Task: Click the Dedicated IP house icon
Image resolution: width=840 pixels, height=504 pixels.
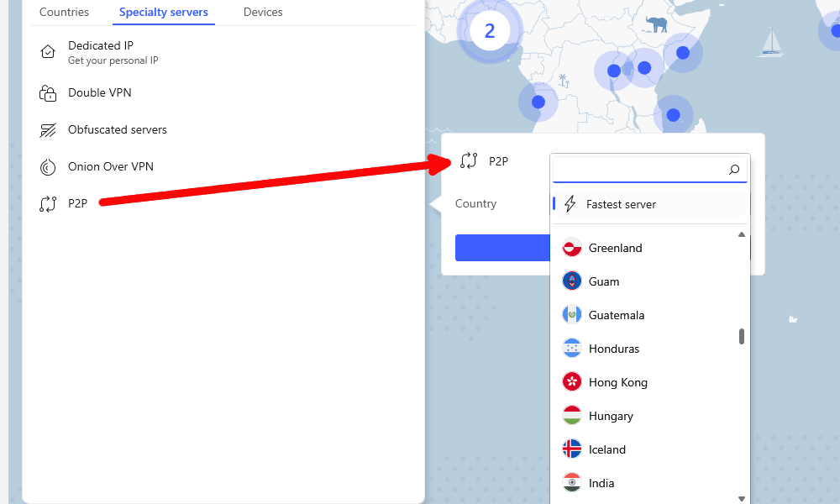Action: (x=48, y=52)
